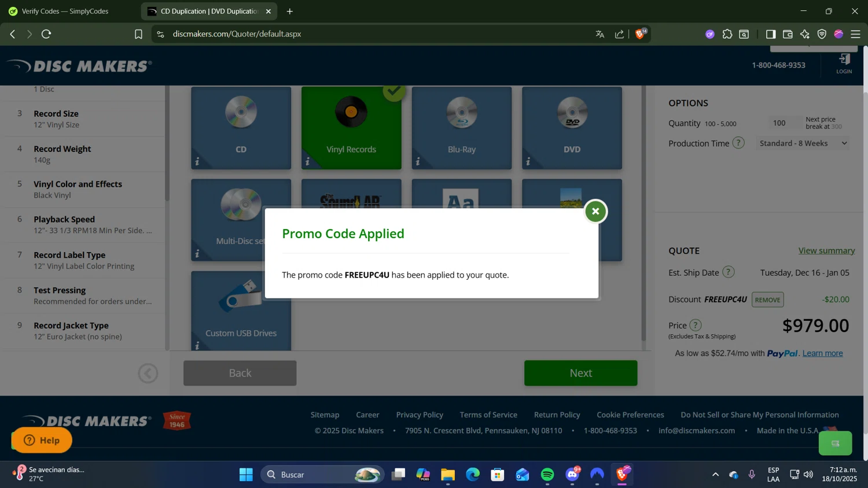Open info icon on CD tile

click(197, 162)
